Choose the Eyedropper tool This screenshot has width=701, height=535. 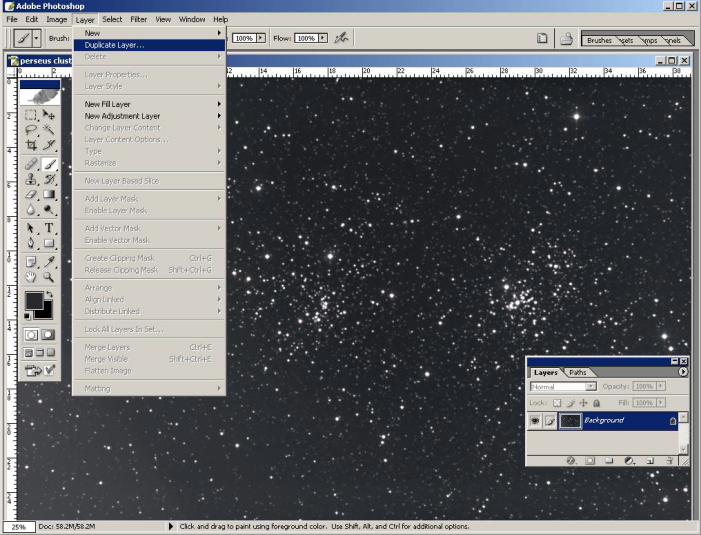[49, 261]
